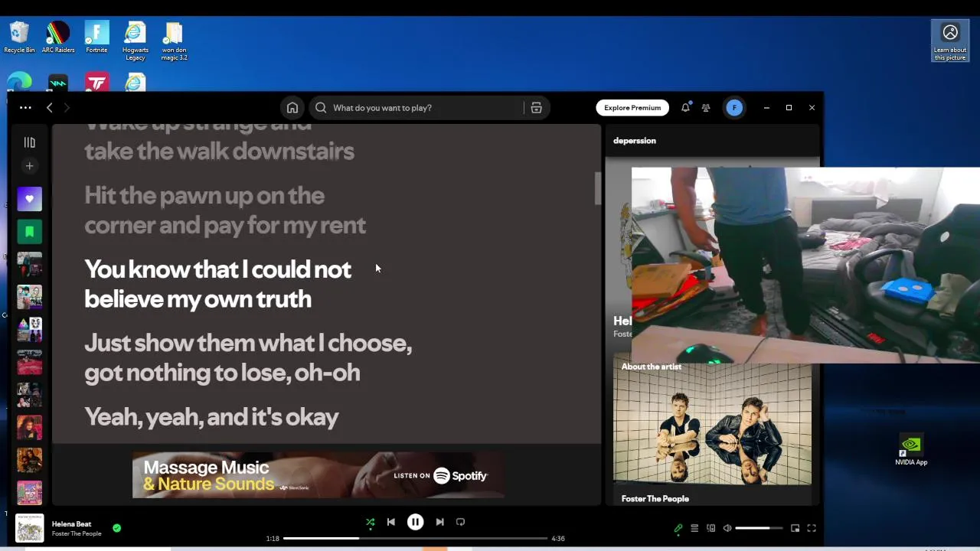Open the Massage Music & Nature Sounds ad
This screenshot has width=980, height=551.
coord(318,475)
